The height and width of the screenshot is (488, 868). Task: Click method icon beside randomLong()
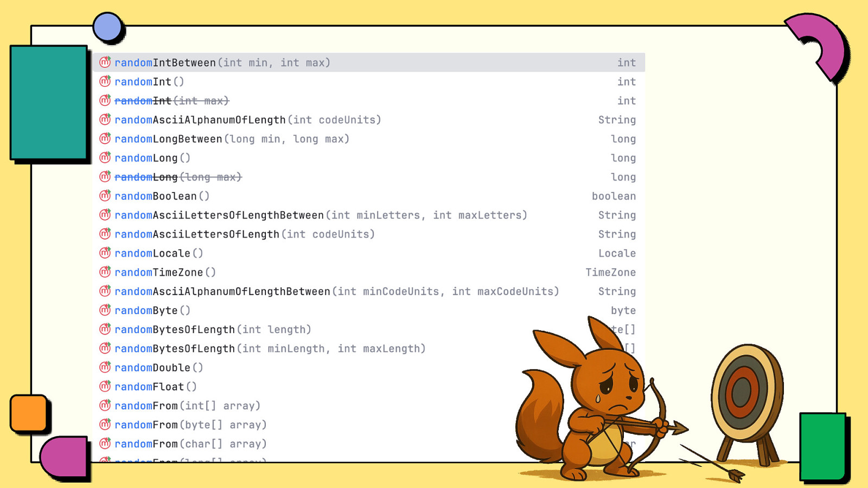coord(105,157)
